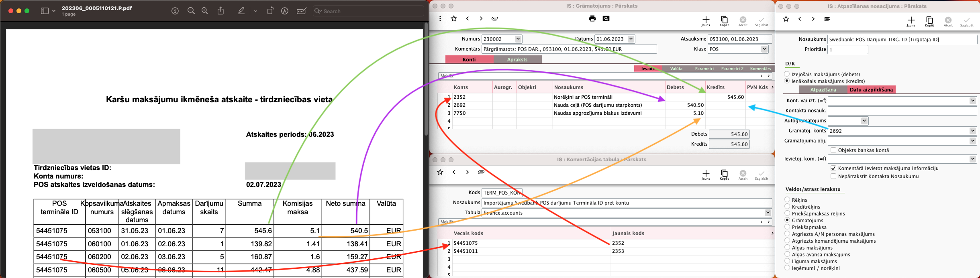Switch to Parametri 2 tab

[x=732, y=69]
